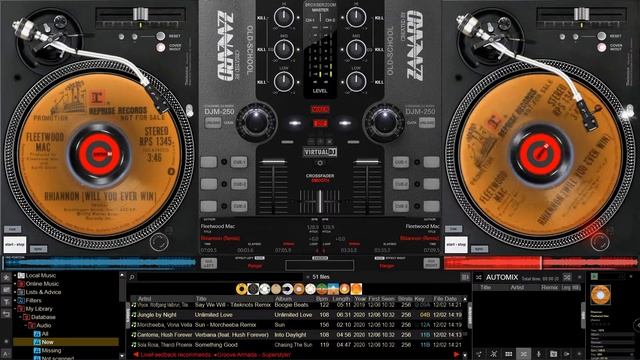Image resolution: width=640 pixels, height=360 pixels.
Task: Click the last orange cover thumbnail in row
Action: point(356,289)
